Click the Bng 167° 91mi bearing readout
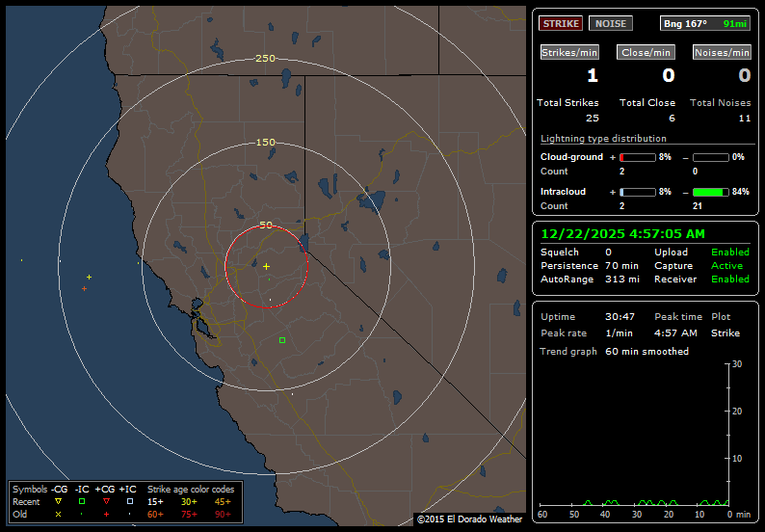Screen dimensions: 765x532 coord(704,23)
